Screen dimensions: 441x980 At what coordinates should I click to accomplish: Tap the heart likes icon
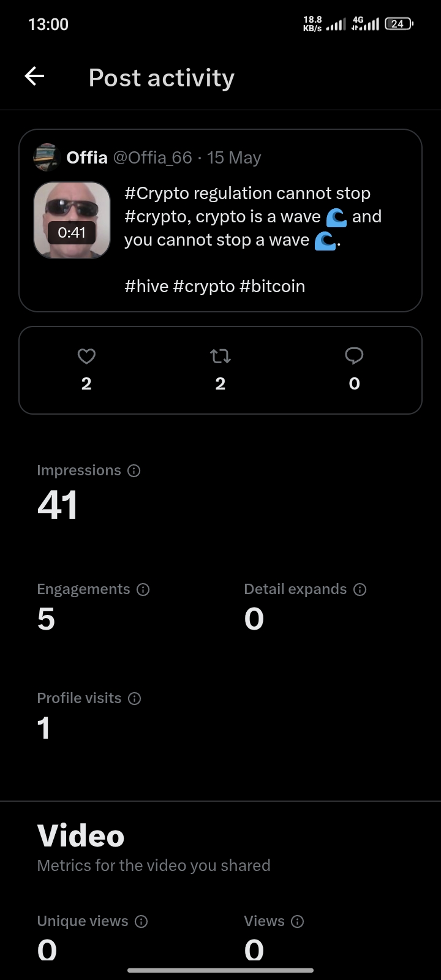click(x=86, y=356)
